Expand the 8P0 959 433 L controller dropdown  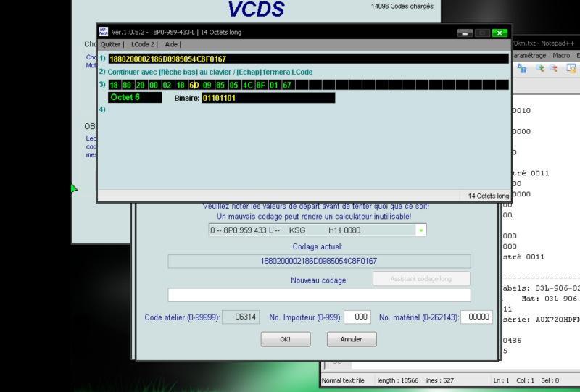(x=421, y=230)
